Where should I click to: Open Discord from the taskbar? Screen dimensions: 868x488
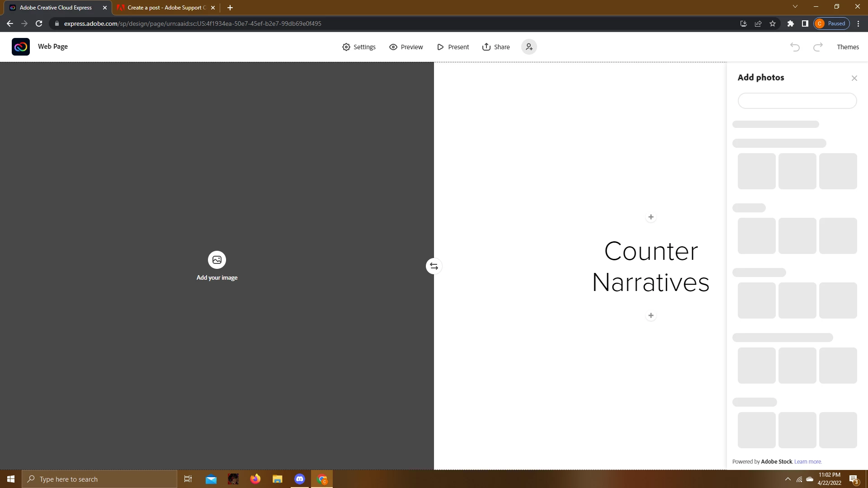pyautogui.click(x=300, y=479)
